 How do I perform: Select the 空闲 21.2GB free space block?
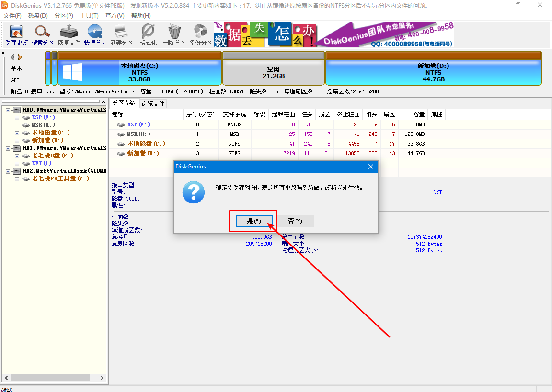click(274, 68)
